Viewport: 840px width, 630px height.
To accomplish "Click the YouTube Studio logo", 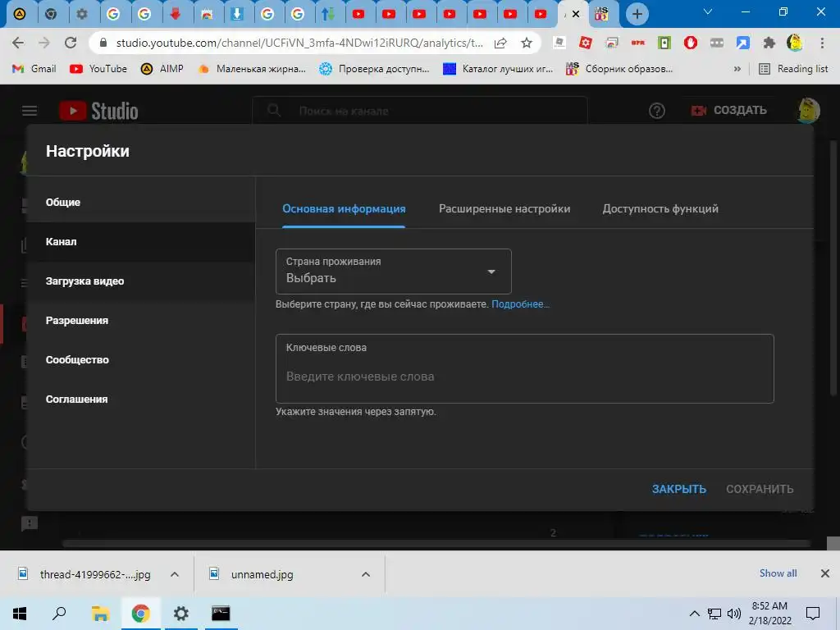I will (x=98, y=111).
